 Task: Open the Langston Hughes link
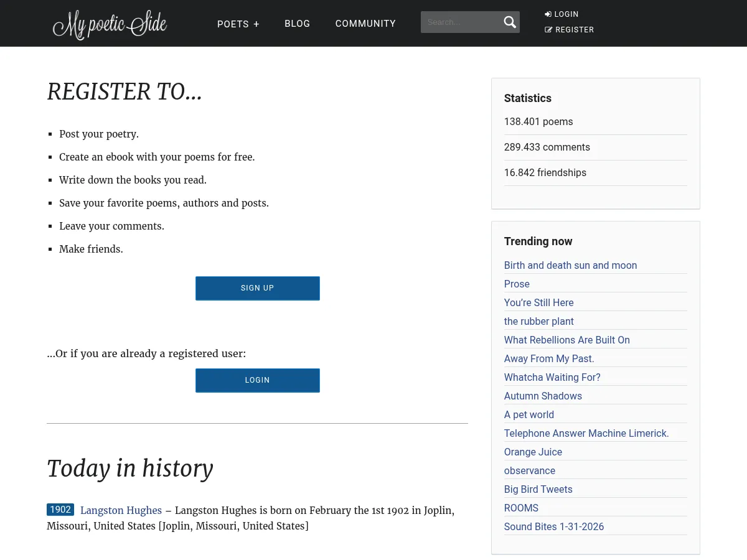pyautogui.click(x=121, y=510)
